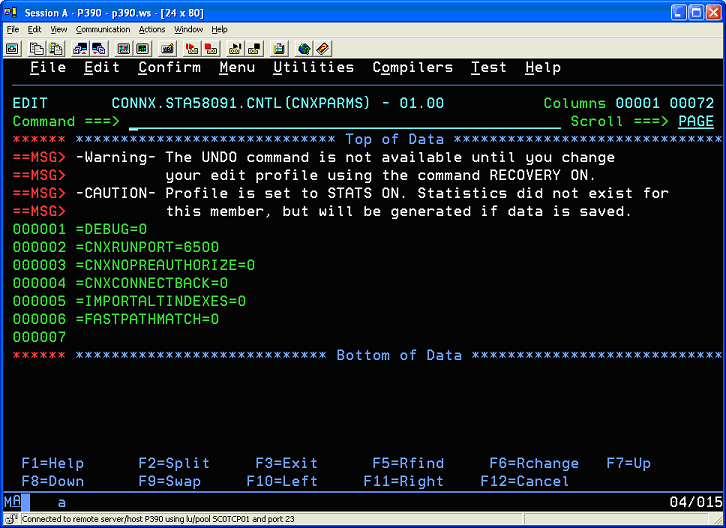Click the F2=Split function key label
The image size is (726, 528).
[x=174, y=463]
